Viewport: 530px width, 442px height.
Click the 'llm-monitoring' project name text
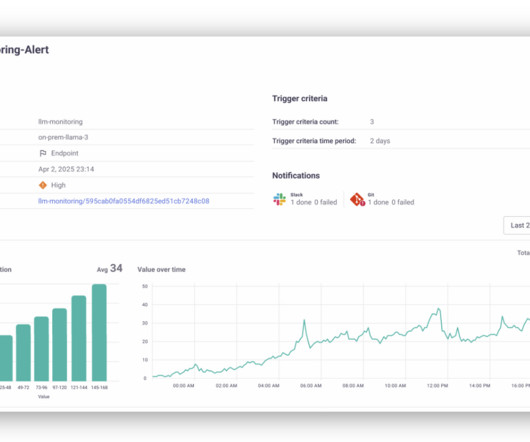[x=61, y=122]
